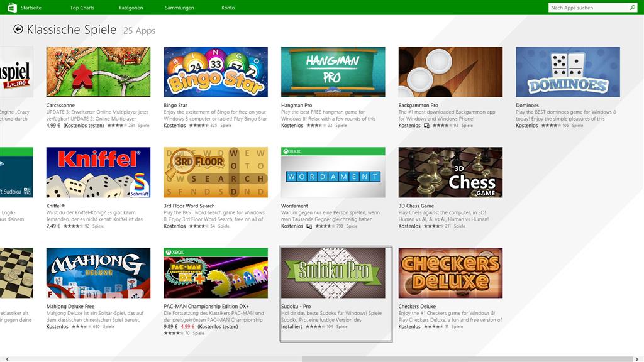
Task: Open the Hangman Pro chalkboard tile
Action: click(x=333, y=72)
